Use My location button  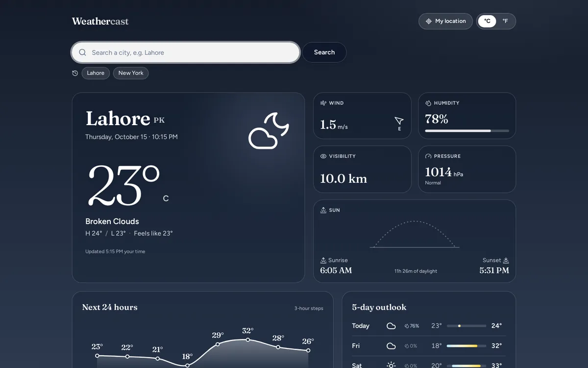(445, 21)
